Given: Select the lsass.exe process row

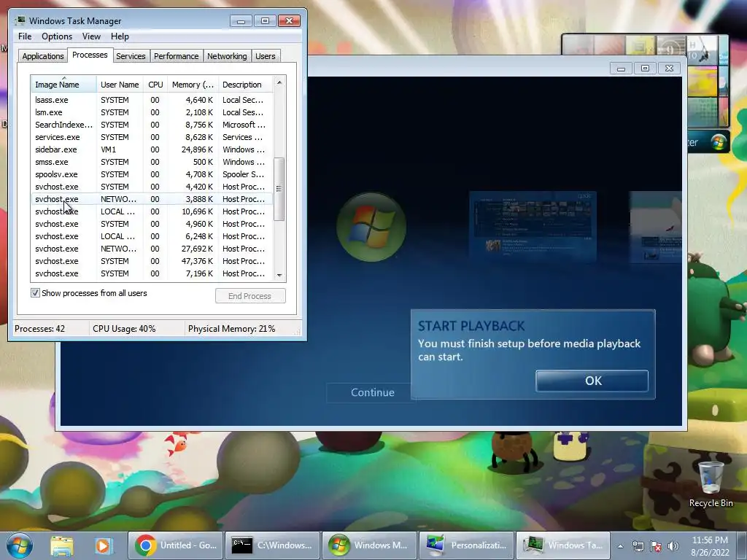Looking at the screenshot, I should pyautogui.click(x=152, y=100).
